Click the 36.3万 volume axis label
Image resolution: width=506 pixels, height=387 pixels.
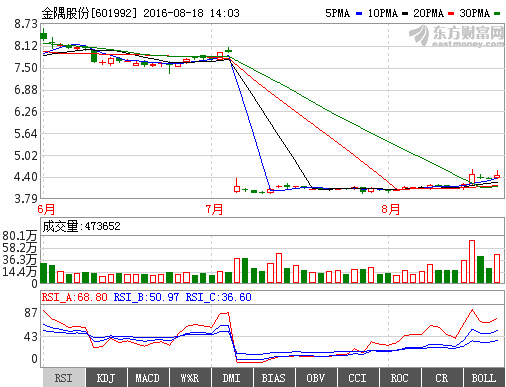(x=20, y=260)
